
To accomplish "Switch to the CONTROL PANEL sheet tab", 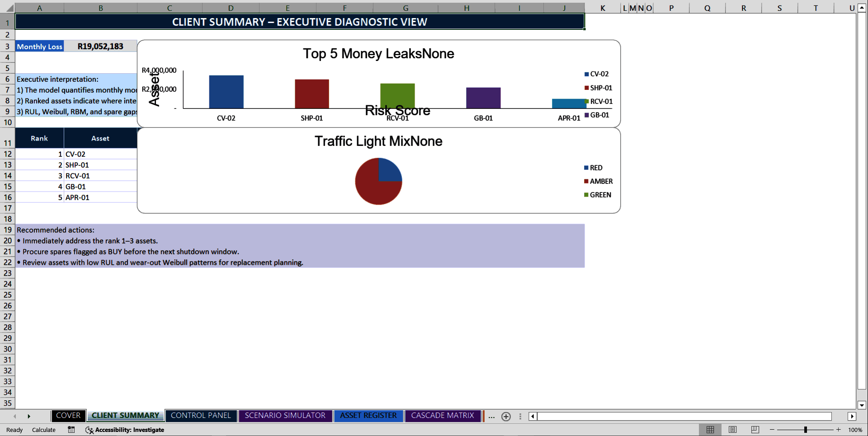I will click(201, 416).
